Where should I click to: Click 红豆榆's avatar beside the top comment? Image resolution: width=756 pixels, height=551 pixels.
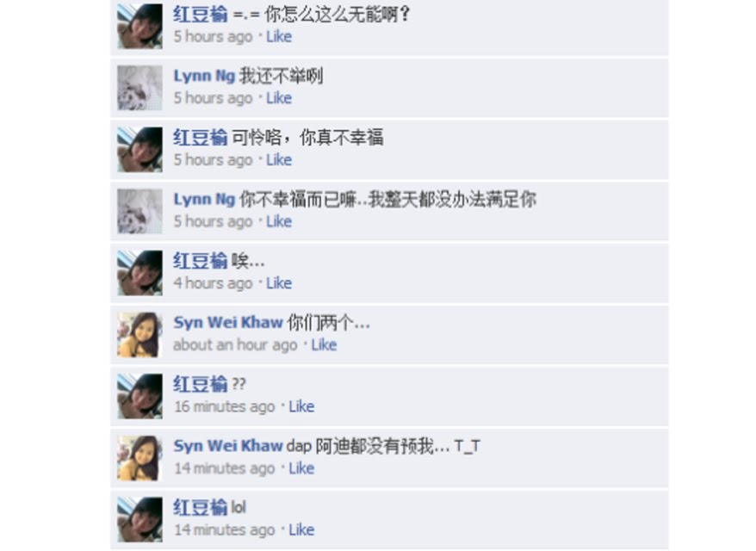139,27
